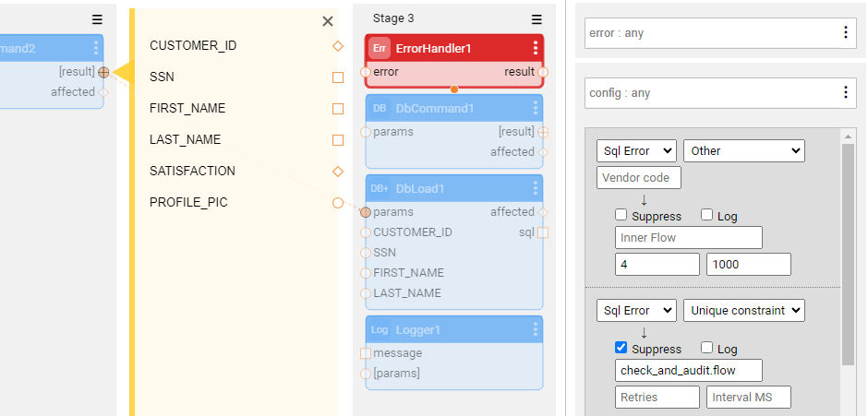Click the config panel vertical scrollbar
This screenshot has width=868, height=416.
(x=848, y=249)
